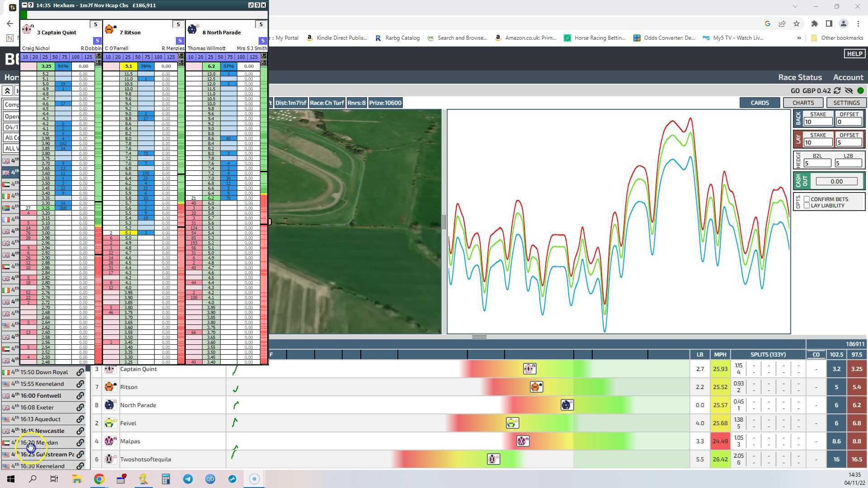The width and height of the screenshot is (868, 488).
Task: Click the S button under Ritson
Action: pos(179,41)
